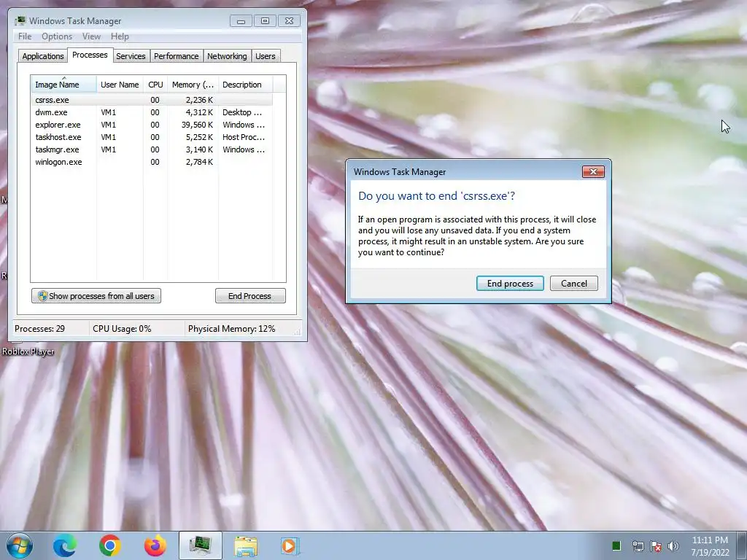Viewport: 747px width, 560px height.
Task: Select the Processes tab
Action: (90, 55)
